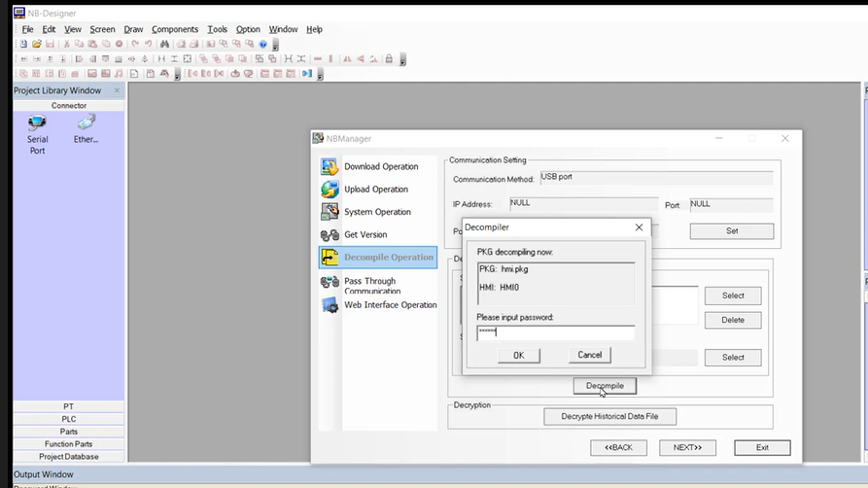Select the Web Interface Operation icon

330,305
